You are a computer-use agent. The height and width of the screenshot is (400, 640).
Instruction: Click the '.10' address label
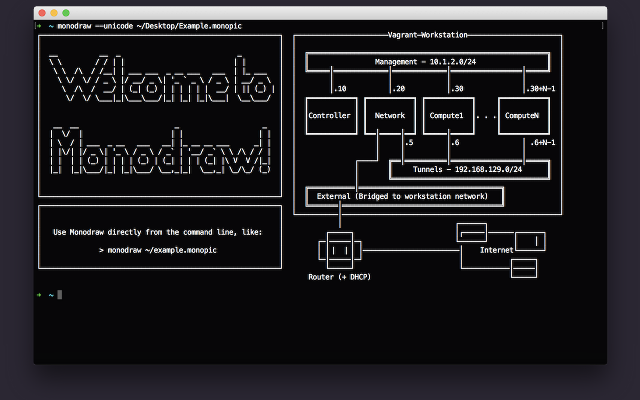[340, 89]
